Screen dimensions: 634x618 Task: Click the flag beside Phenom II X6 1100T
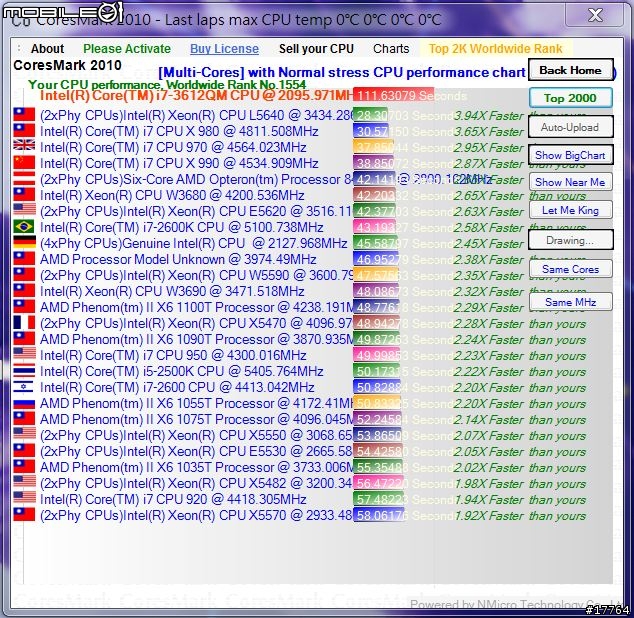(x=24, y=307)
